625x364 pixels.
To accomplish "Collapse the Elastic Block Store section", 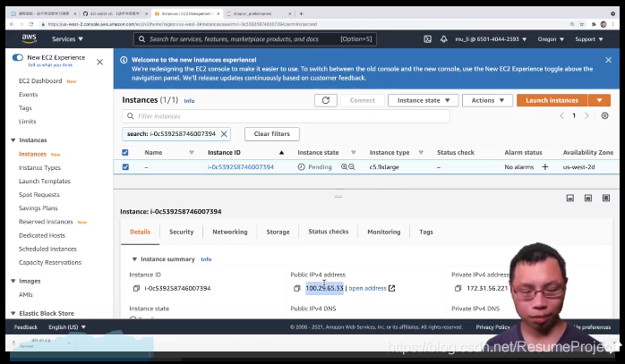I will click(13, 313).
